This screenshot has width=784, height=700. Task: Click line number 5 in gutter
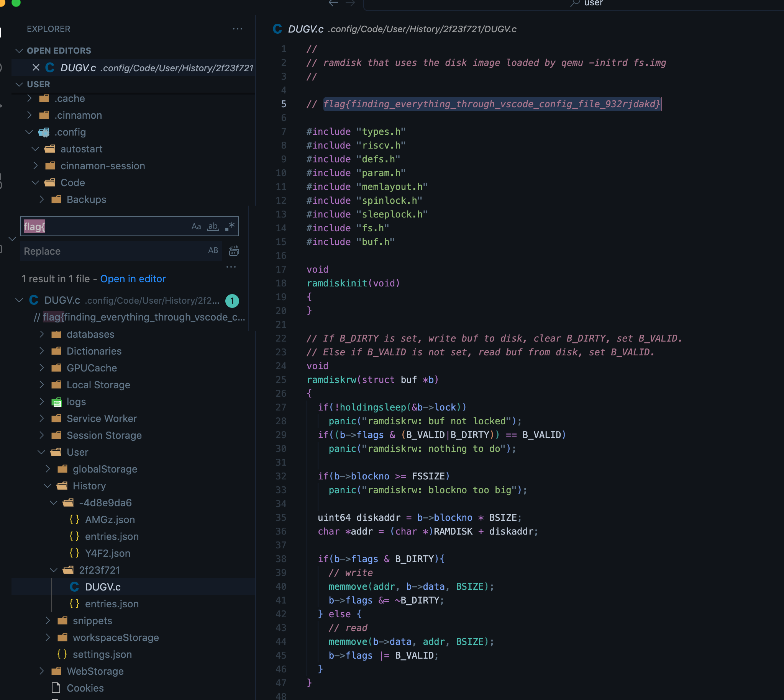[x=283, y=104]
